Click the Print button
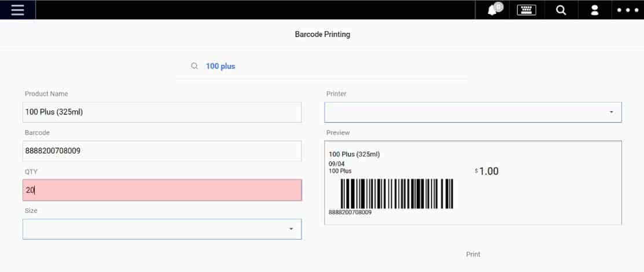This screenshot has width=644, height=272. (473, 254)
